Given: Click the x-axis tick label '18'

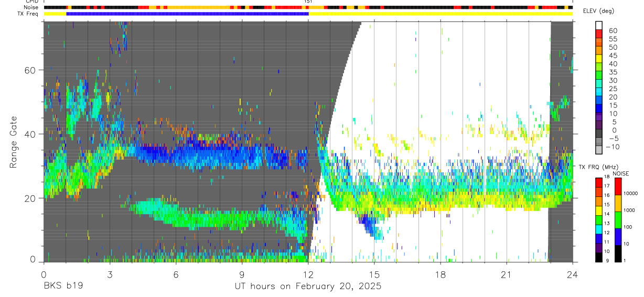Looking at the screenshot, I should click(x=441, y=274).
